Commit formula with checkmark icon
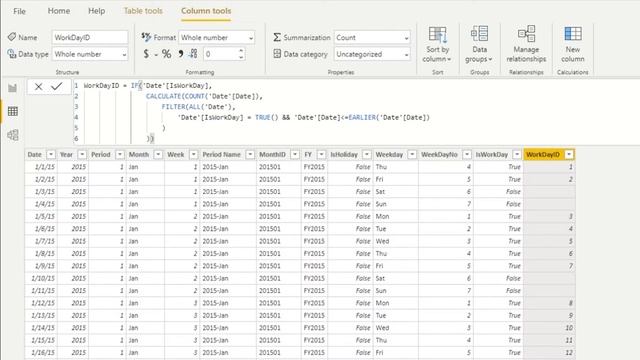Screen dimensions: 640x360 pos(57,86)
